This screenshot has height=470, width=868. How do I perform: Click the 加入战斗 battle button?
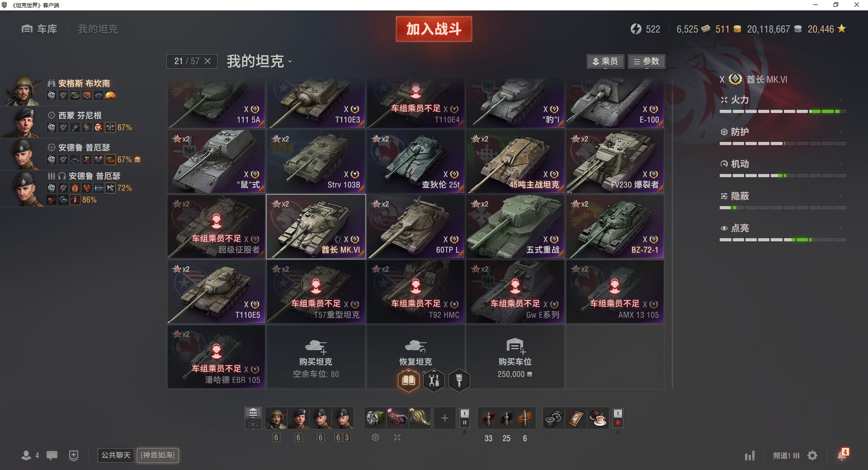tap(434, 29)
